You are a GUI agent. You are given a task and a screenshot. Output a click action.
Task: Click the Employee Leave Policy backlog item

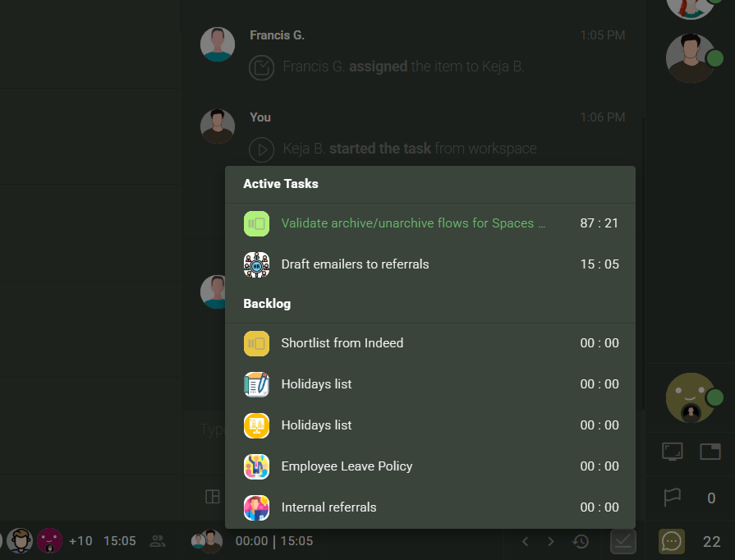347,466
